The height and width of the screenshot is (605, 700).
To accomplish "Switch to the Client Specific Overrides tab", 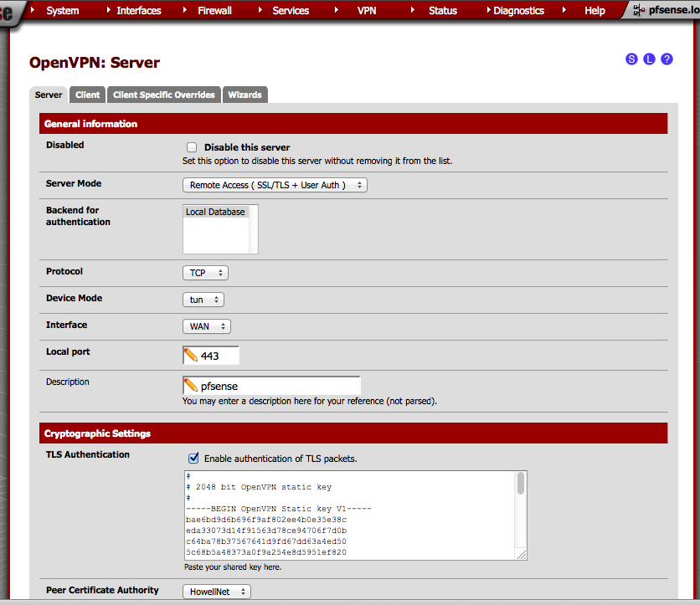I will [164, 95].
